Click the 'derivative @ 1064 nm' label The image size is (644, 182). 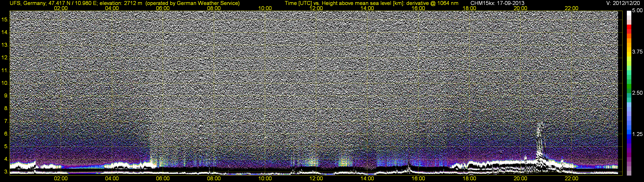432,3
